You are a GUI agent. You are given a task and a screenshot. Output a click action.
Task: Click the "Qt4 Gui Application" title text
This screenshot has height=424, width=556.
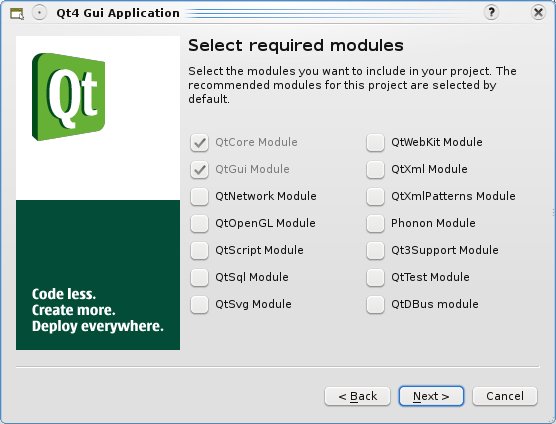118,13
